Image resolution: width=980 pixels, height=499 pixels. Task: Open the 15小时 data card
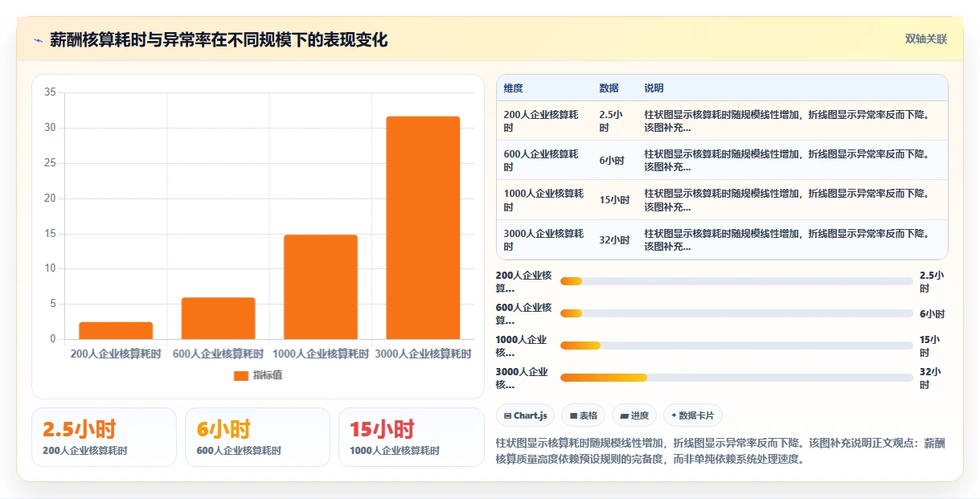point(411,437)
